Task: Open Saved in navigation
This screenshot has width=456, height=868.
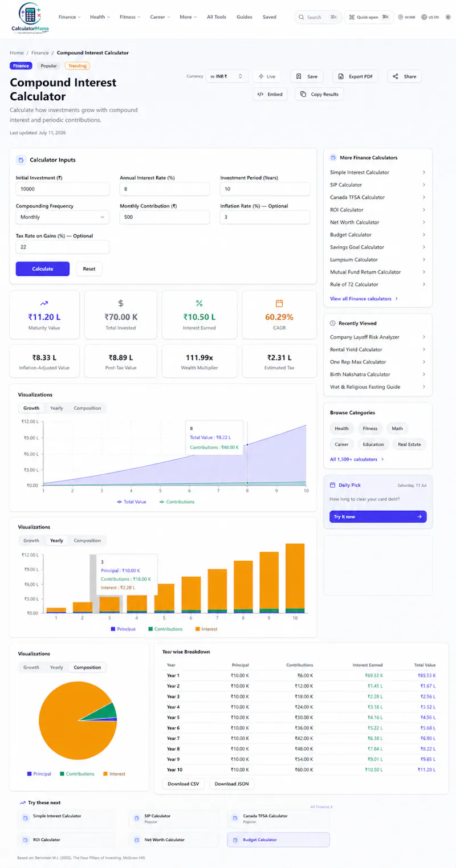Action: tap(270, 17)
